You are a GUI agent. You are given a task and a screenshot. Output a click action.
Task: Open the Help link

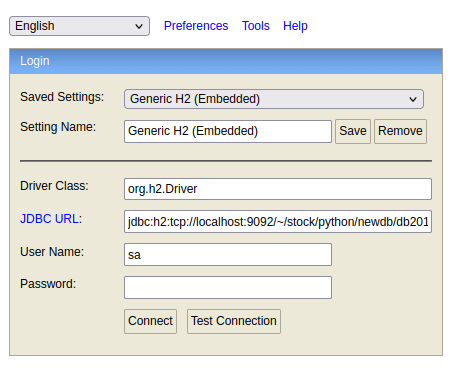tap(295, 26)
